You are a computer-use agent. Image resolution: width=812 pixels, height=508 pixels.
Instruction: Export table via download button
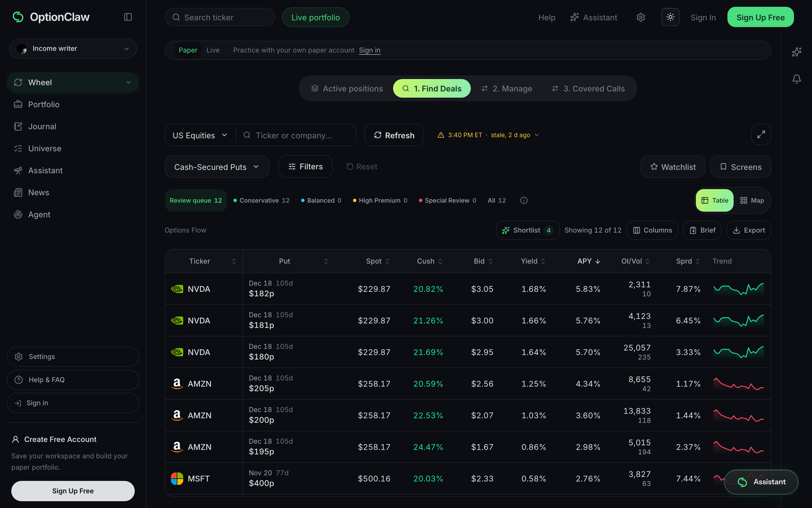[x=749, y=230]
